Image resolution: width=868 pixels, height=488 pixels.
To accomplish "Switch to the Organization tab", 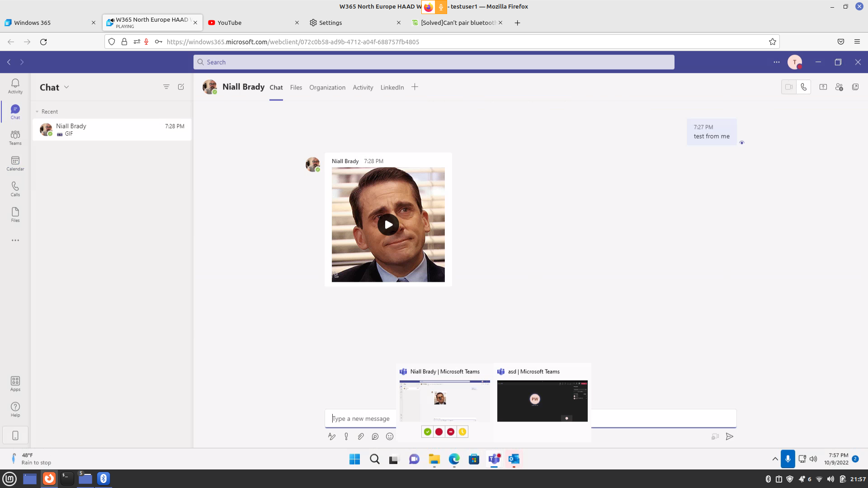I will (327, 87).
